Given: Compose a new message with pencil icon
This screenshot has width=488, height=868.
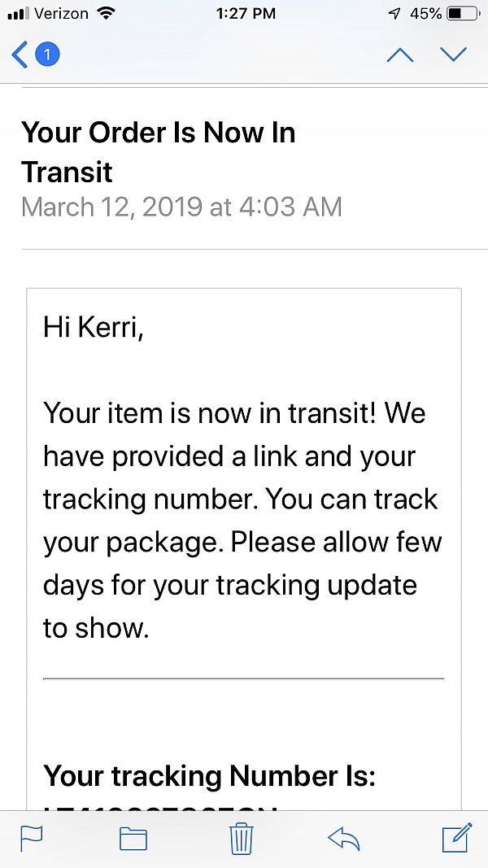Looking at the screenshot, I should click(457, 837).
